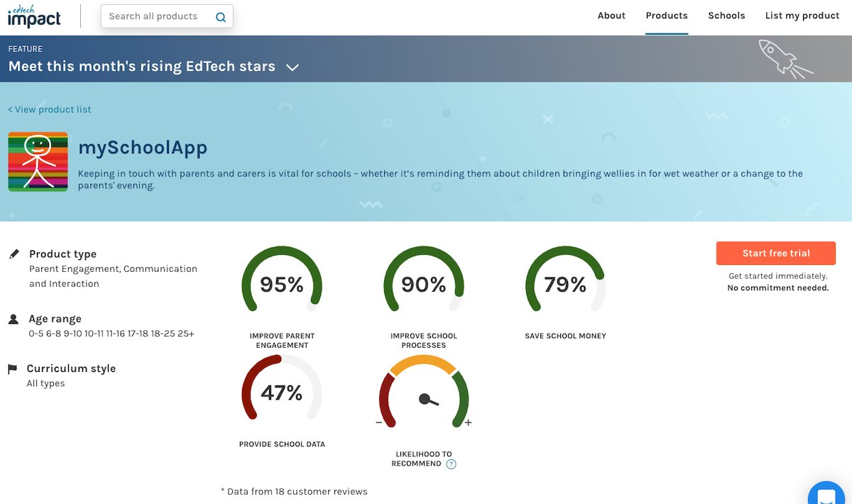Go to the Products tab

click(667, 16)
